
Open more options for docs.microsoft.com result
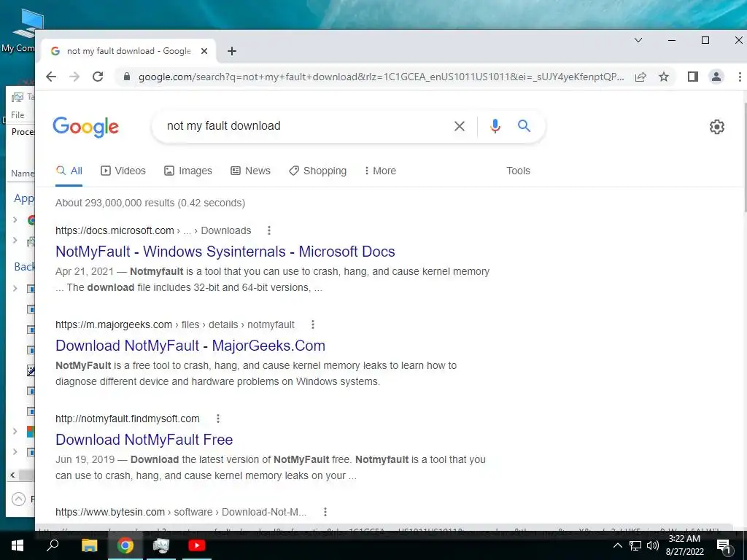coord(269,230)
